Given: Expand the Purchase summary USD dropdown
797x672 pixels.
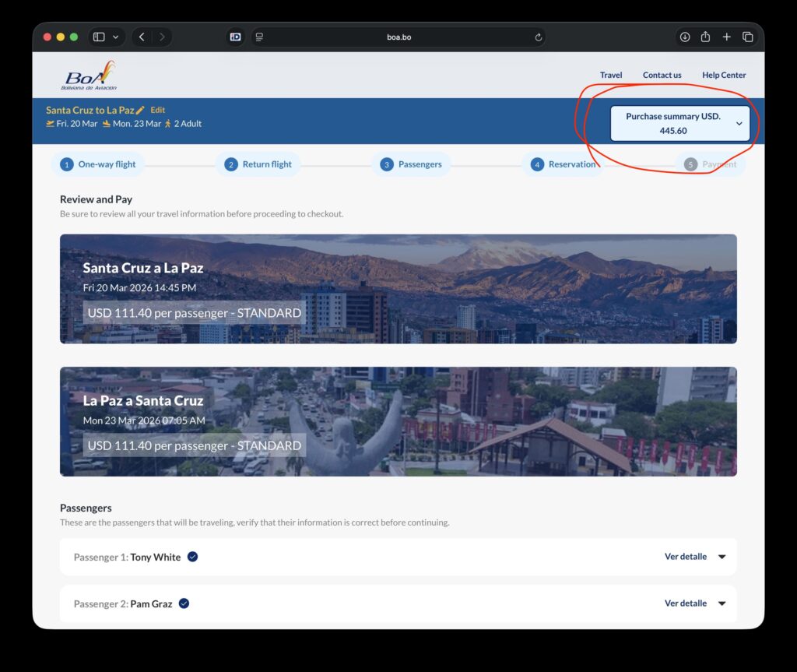Looking at the screenshot, I should [679, 123].
